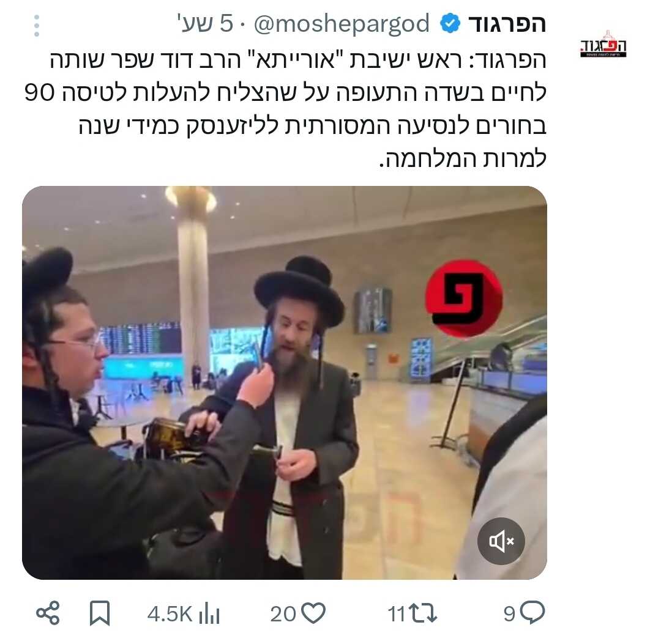Open the @moshepargod handle link

tap(342, 24)
